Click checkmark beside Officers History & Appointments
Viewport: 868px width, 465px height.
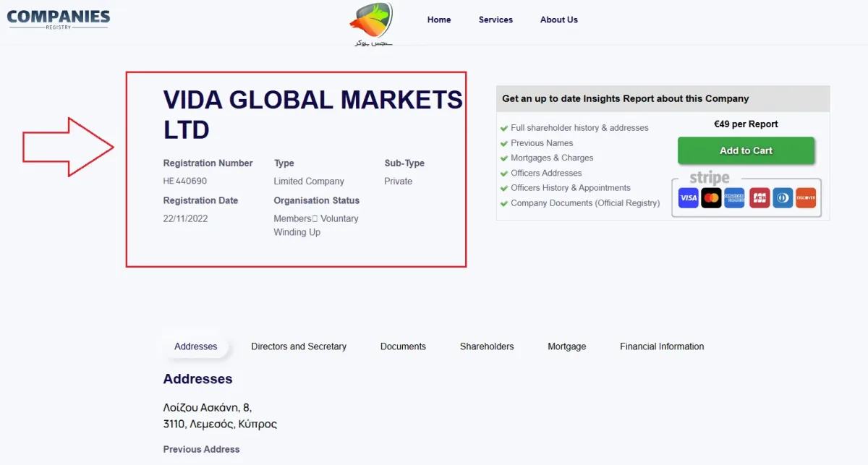(504, 188)
